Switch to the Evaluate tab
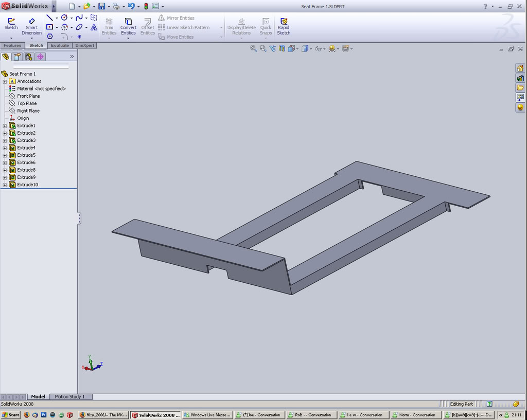 60,45
